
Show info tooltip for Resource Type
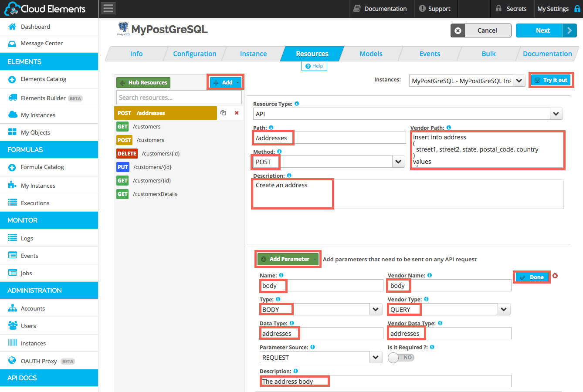click(x=297, y=104)
